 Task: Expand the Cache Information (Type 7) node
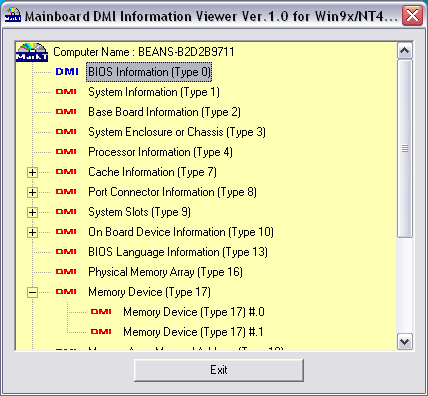pyautogui.click(x=32, y=172)
